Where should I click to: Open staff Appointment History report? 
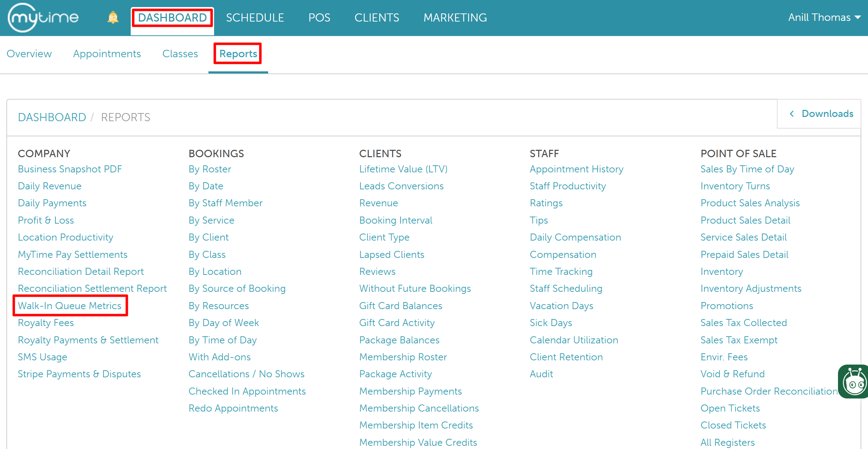click(x=577, y=169)
